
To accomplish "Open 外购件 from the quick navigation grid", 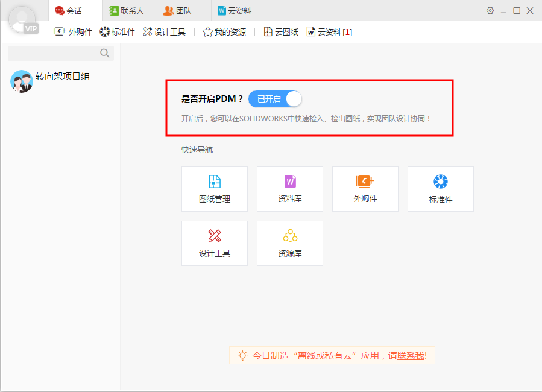I will (x=365, y=189).
